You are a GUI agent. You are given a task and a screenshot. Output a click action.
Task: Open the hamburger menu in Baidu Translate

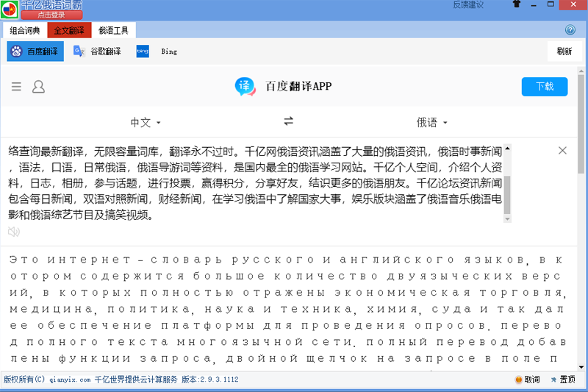click(16, 87)
